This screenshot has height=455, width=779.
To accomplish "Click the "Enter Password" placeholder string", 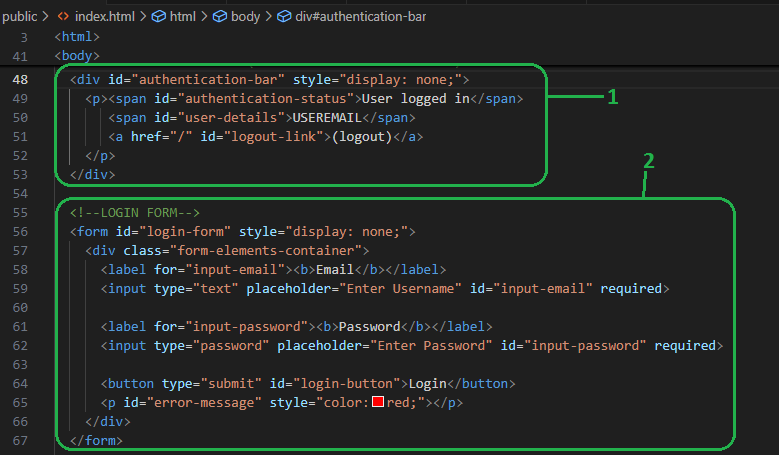I will tap(435, 346).
